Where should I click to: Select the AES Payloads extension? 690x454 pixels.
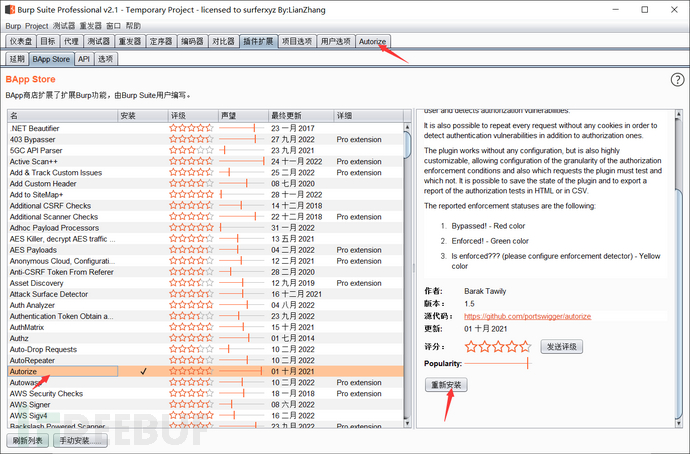pos(206,250)
